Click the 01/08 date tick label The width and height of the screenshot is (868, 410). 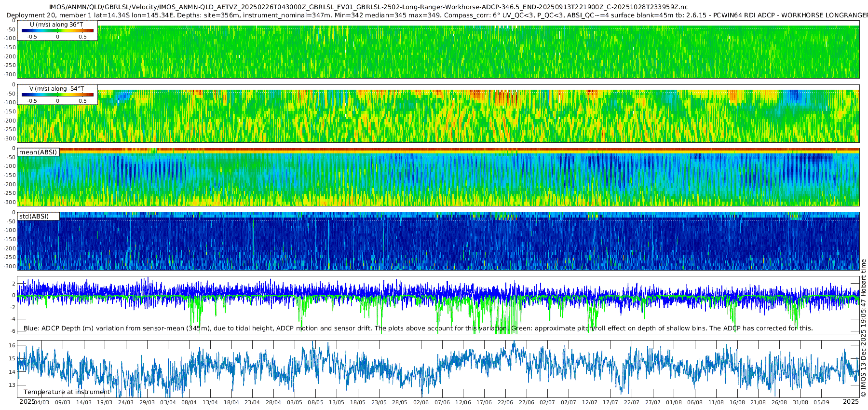674,402
